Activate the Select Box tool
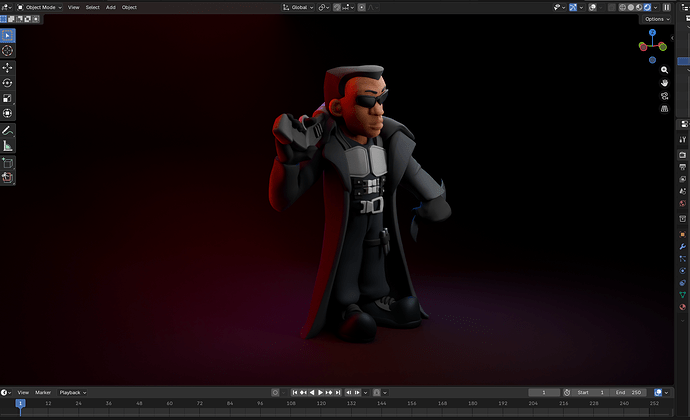This screenshot has height=420, width=690. [7, 36]
